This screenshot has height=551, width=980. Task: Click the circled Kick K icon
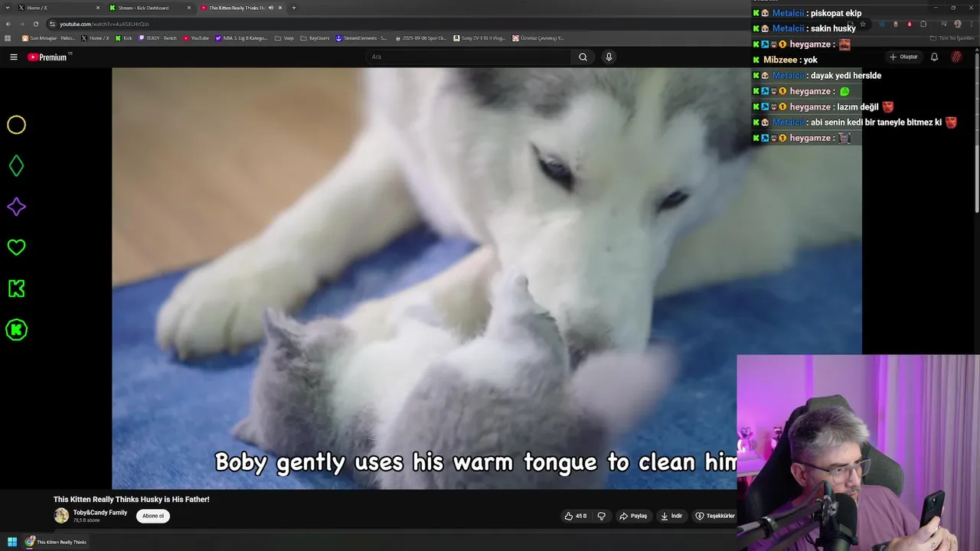click(16, 330)
